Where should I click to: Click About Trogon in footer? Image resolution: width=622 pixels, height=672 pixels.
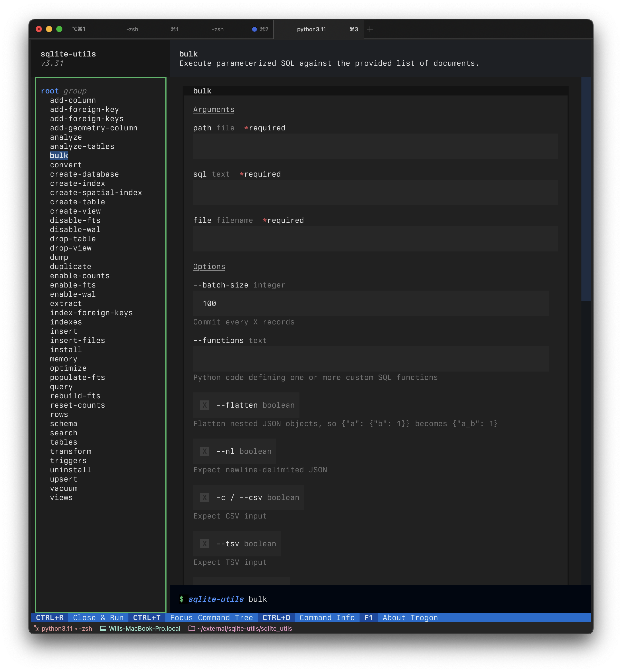410,618
